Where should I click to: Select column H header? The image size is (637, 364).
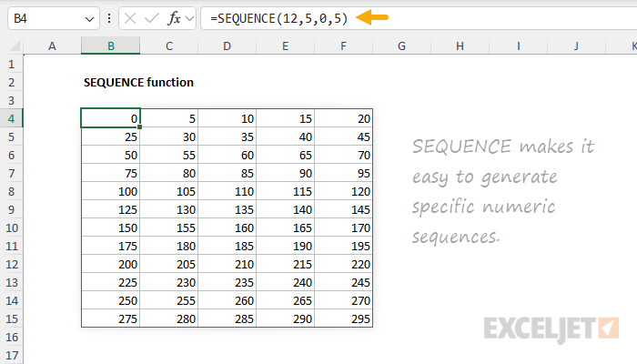pos(460,45)
